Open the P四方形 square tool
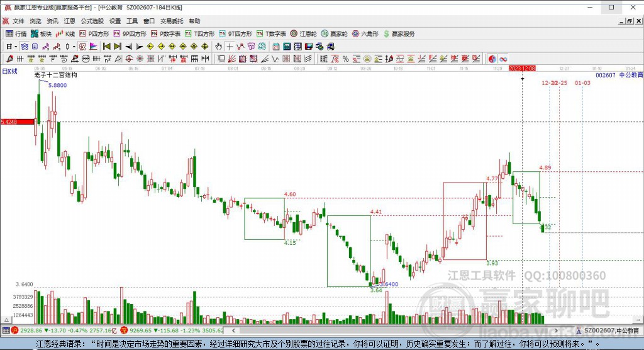The height and width of the screenshot is (350, 644). point(94,34)
